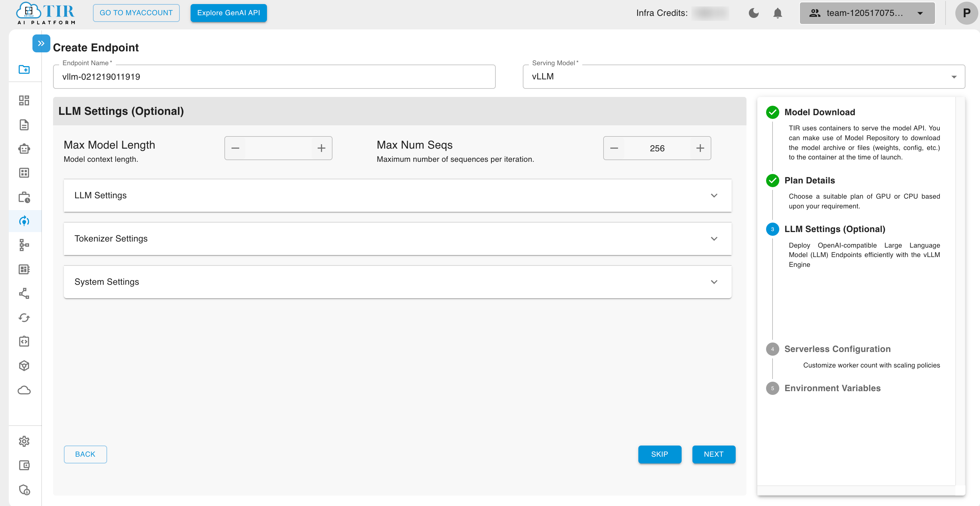Toggle dark mode moon icon
This screenshot has width=980, height=506.
coord(754,13)
